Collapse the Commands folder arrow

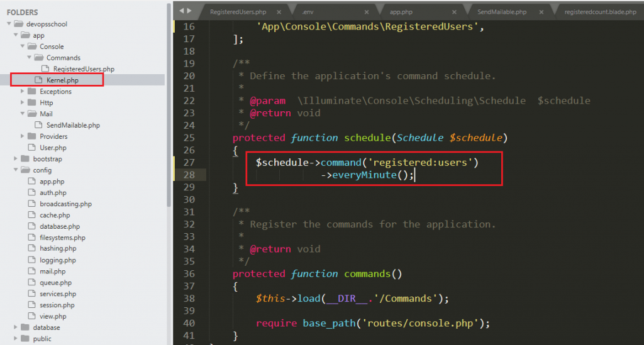pos(29,58)
